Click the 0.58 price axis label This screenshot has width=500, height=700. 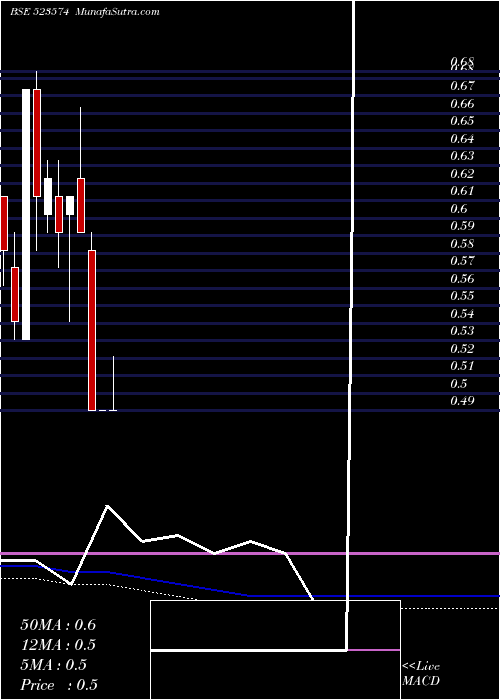462,244
